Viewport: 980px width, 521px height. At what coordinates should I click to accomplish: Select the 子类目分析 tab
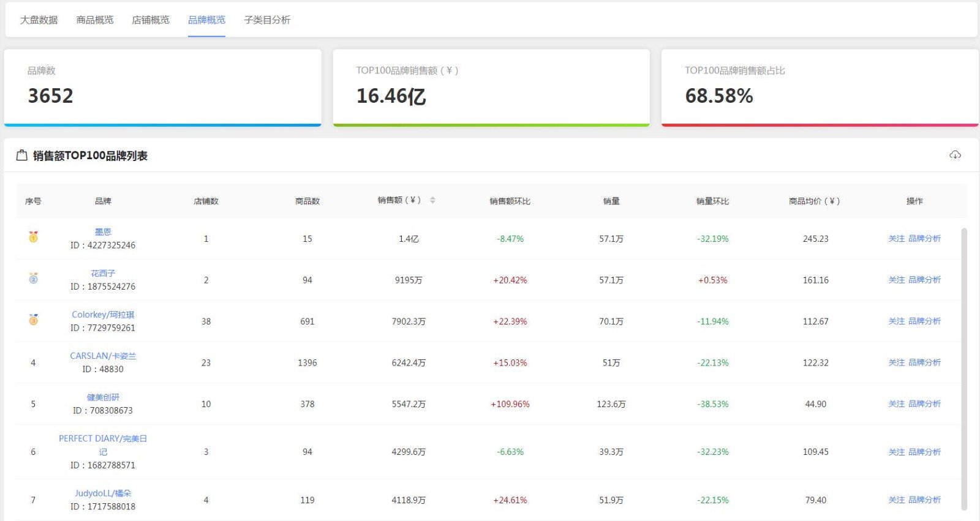point(267,20)
